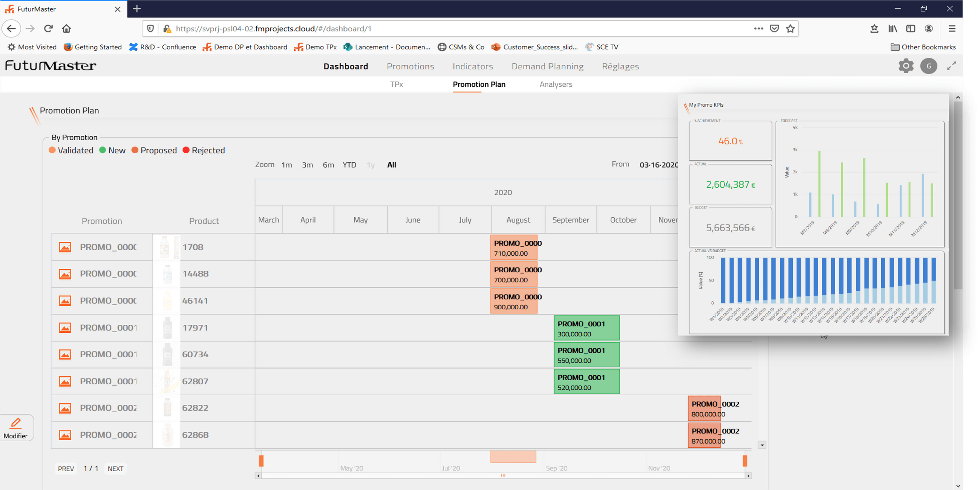The image size is (980, 490).
Task: Open the Demand Planning menu
Action: pos(547,66)
